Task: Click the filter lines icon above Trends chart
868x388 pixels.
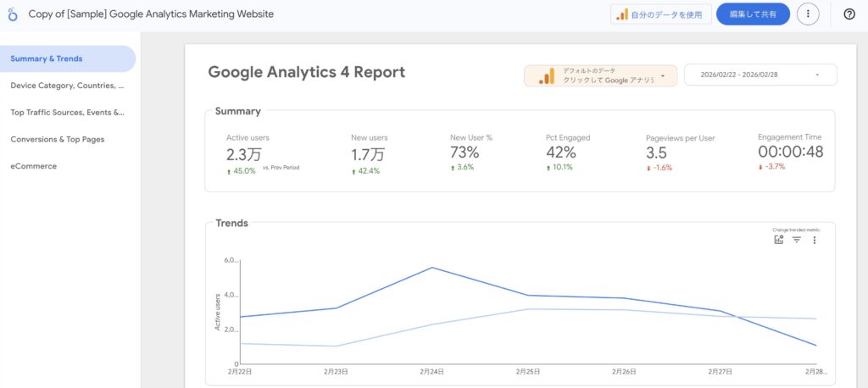Action: click(797, 240)
